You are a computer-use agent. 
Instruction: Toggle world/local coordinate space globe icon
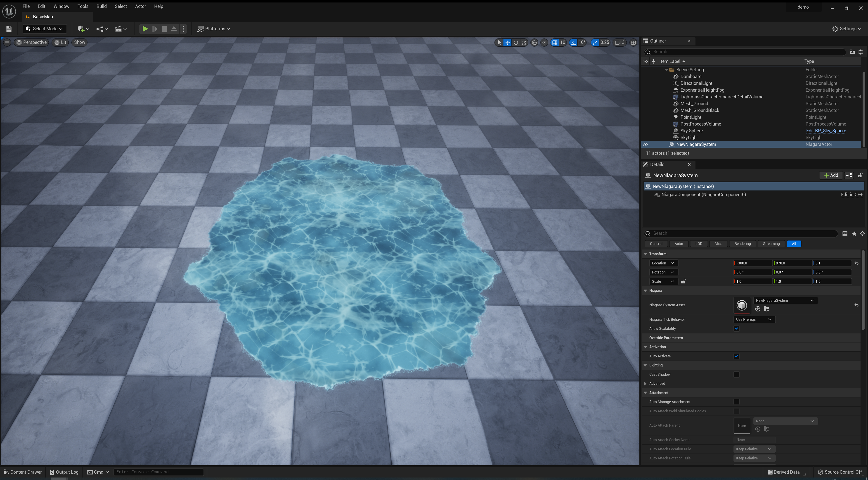534,43
